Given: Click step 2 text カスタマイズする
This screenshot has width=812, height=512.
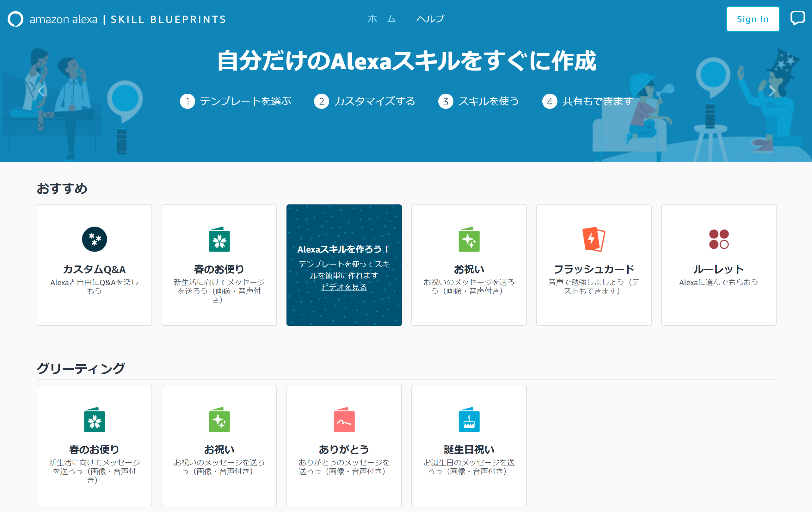Looking at the screenshot, I should point(375,101).
